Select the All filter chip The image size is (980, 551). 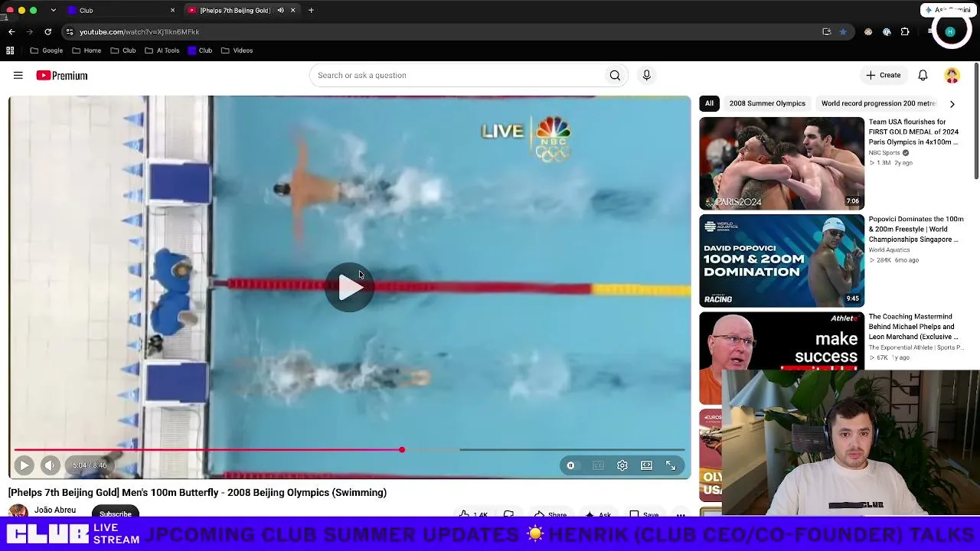(x=709, y=103)
